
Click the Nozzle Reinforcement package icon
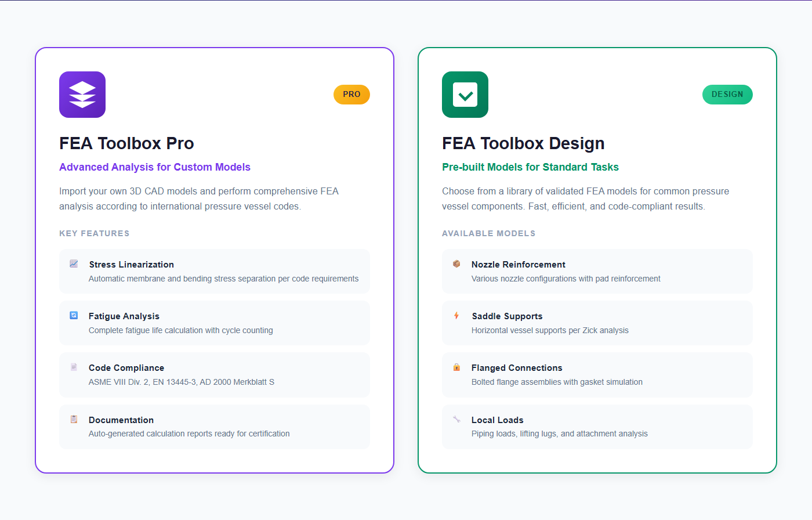coord(456,263)
